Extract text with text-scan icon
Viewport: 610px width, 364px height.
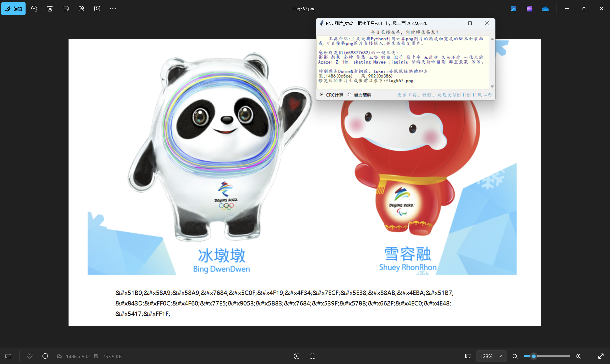(313, 356)
